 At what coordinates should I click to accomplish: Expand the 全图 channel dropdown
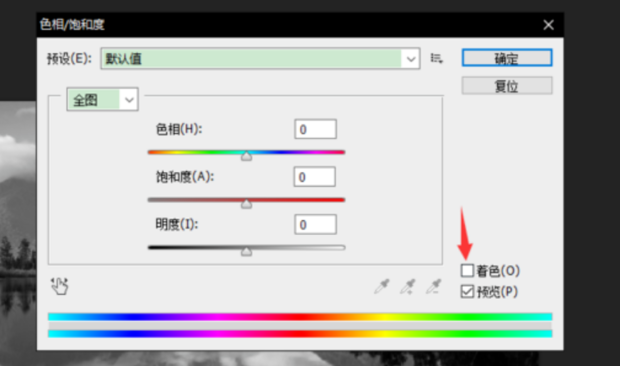(102, 99)
